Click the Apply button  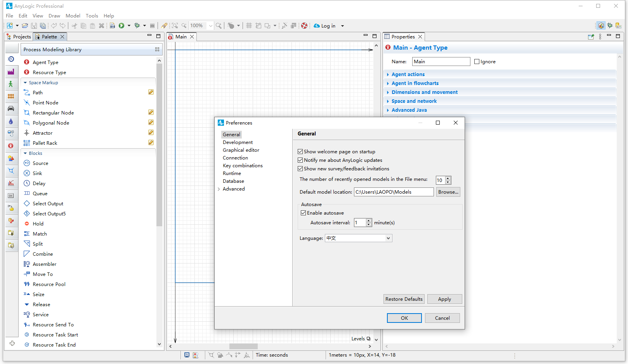[x=444, y=299]
